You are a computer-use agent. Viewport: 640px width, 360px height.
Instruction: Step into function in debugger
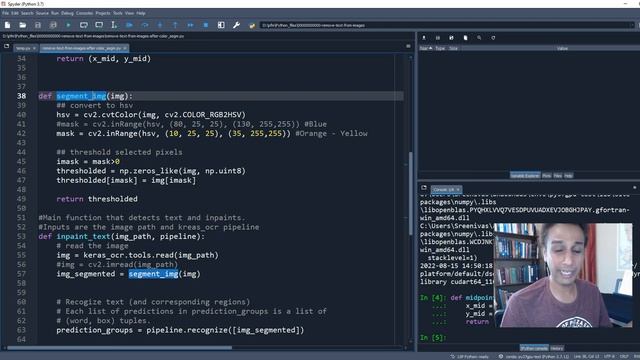pyautogui.click(x=160, y=25)
